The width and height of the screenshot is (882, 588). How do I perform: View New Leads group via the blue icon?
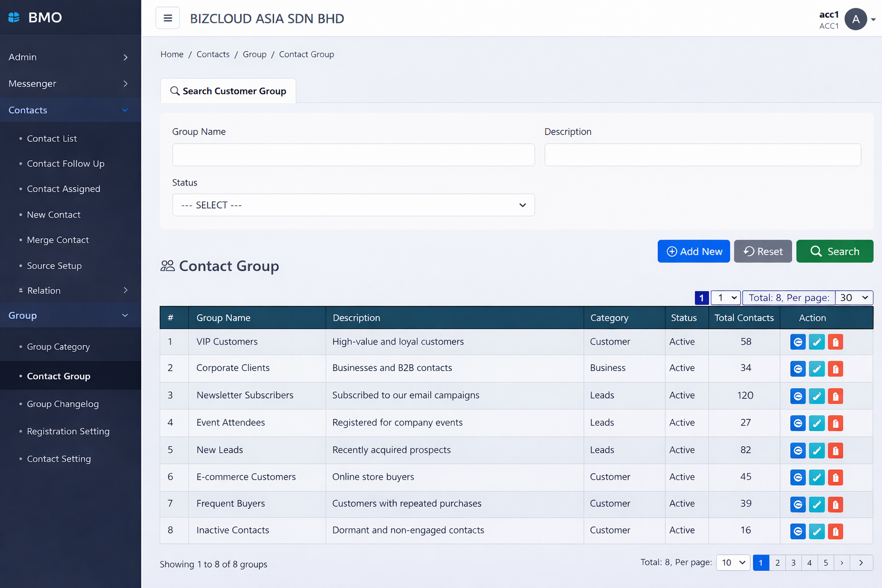point(798,451)
